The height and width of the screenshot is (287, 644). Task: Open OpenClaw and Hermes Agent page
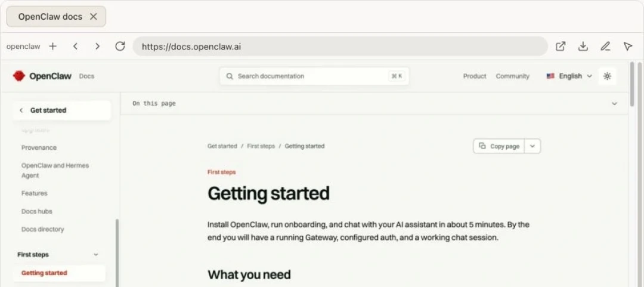pos(55,170)
